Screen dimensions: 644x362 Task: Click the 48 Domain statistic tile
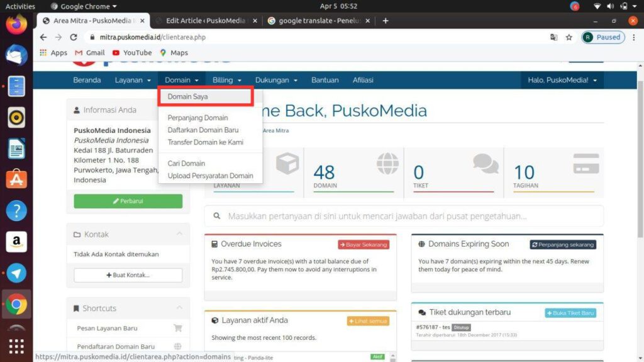tap(353, 173)
